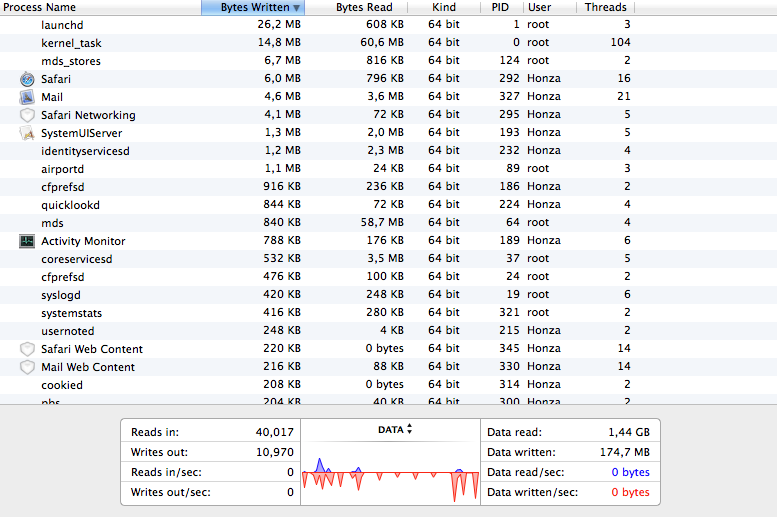
Task: Click the Mail Web Content shield icon
Action: click(27, 367)
